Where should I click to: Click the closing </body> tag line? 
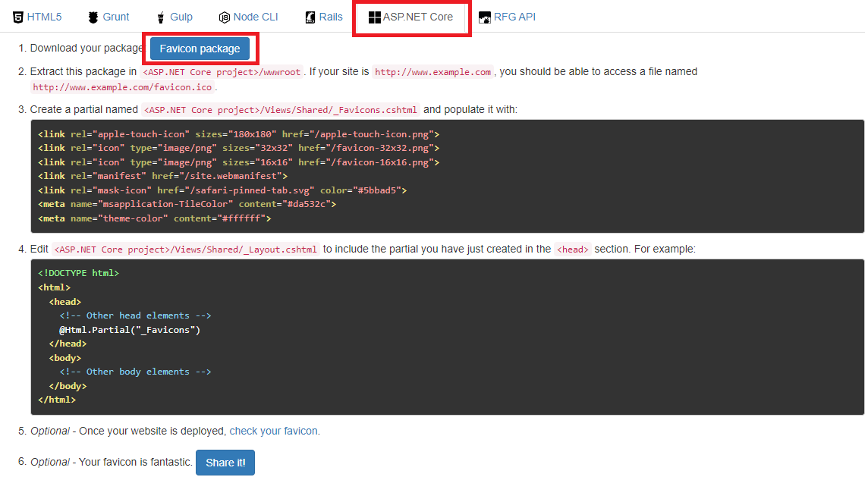coord(68,386)
